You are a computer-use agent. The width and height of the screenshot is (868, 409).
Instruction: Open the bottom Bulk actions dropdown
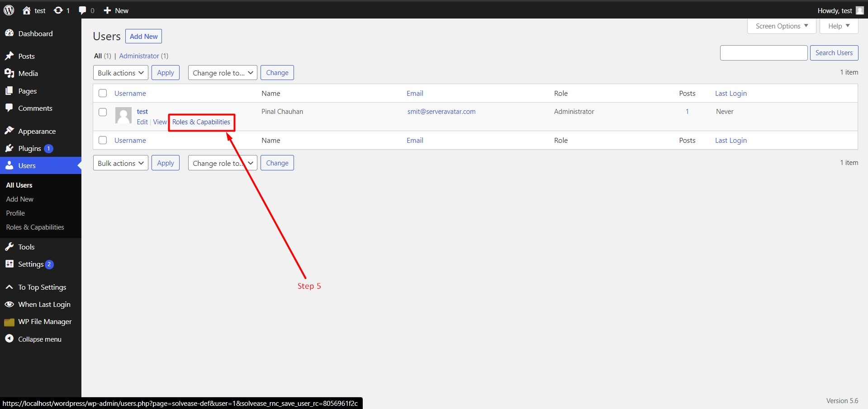121,163
